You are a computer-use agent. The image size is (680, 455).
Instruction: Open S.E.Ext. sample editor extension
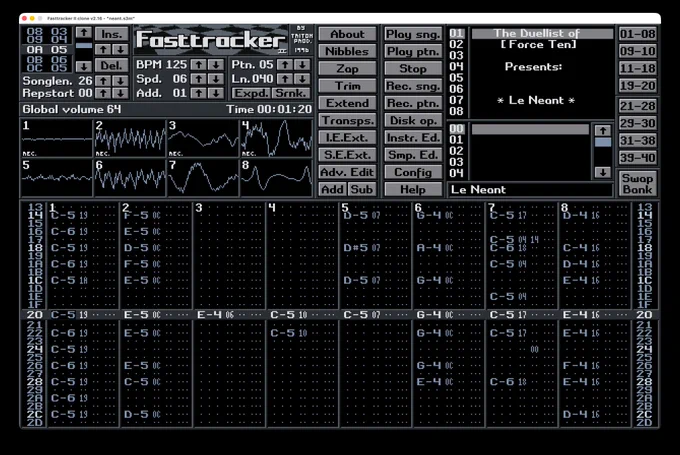pyautogui.click(x=347, y=155)
